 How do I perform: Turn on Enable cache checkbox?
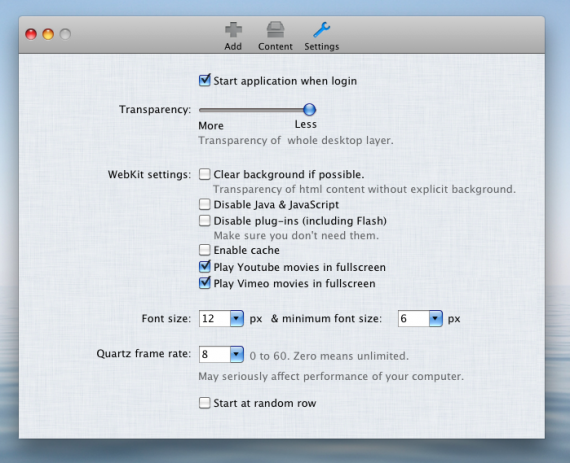205,250
